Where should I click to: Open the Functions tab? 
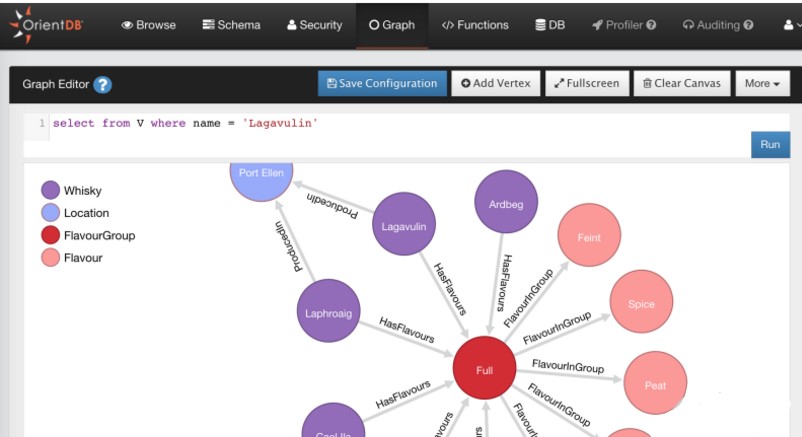point(475,25)
